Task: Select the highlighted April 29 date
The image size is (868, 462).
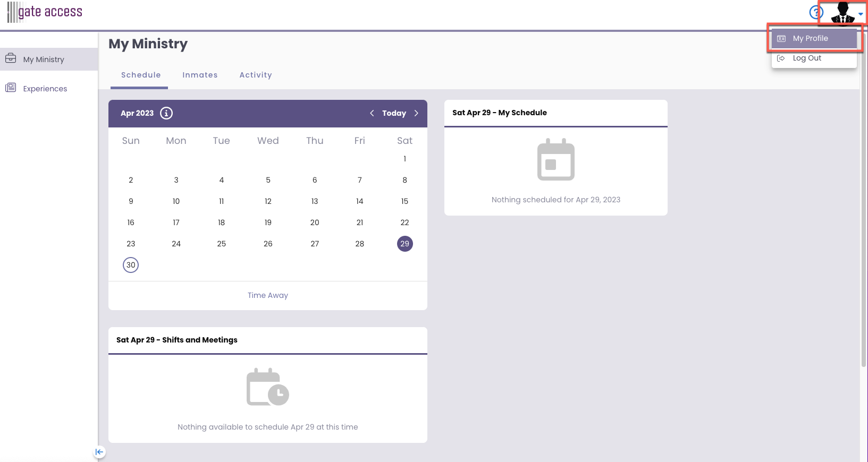Action: pos(405,244)
